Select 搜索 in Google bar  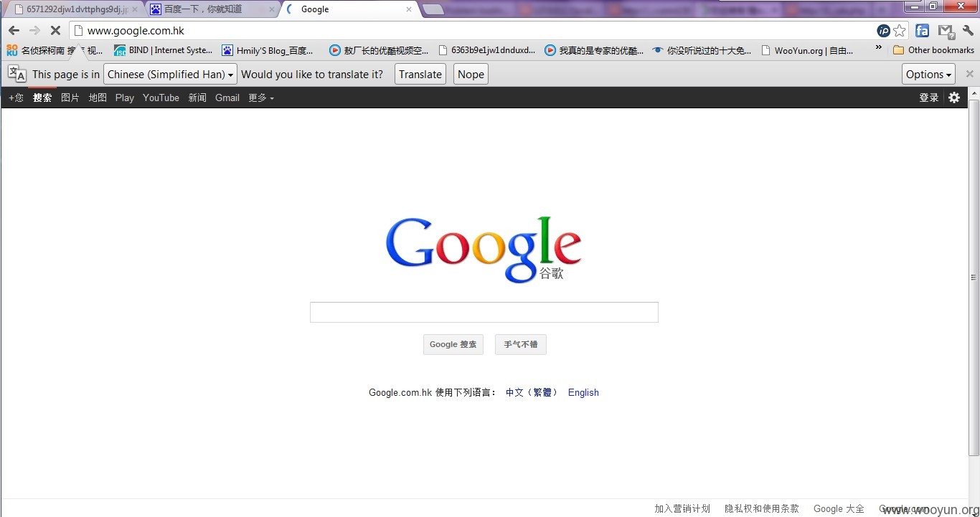pos(42,98)
